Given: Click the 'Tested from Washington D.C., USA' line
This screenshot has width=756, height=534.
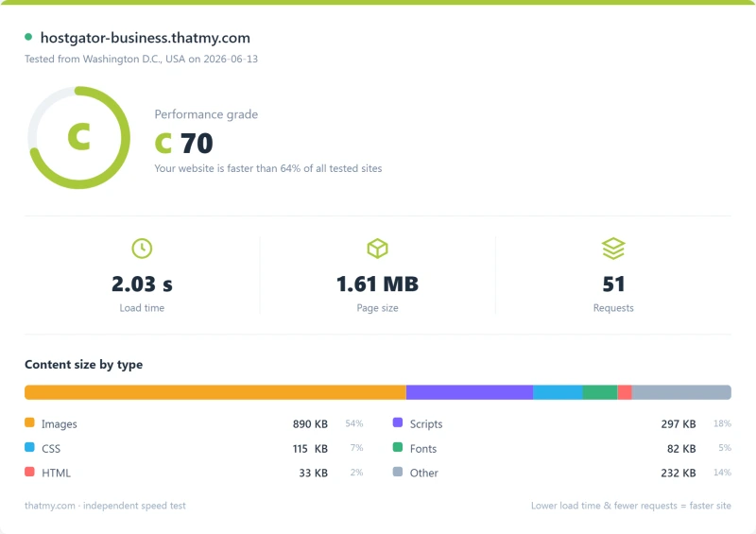Looking at the screenshot, I should coord(141,59).
